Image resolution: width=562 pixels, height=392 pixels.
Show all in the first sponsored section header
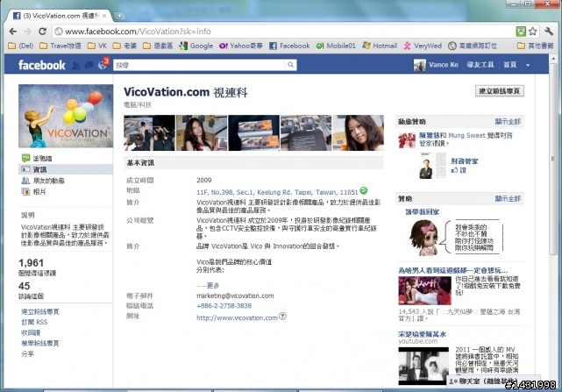[508, 122]
